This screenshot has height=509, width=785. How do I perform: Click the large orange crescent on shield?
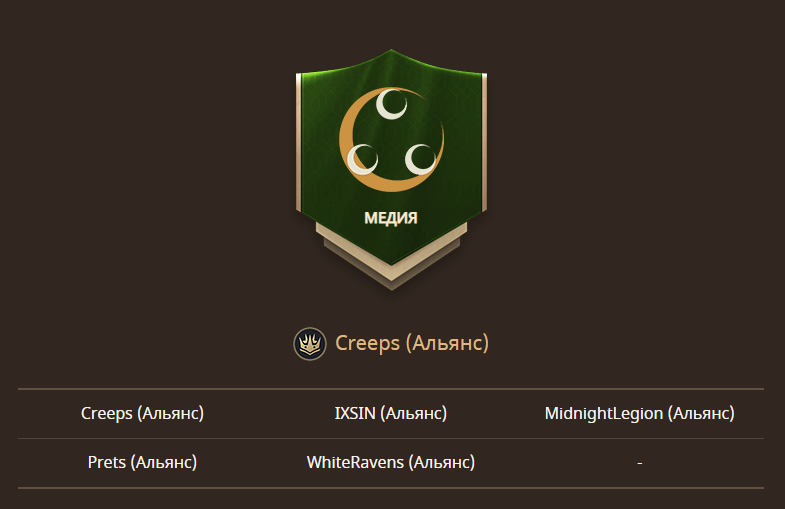[391, 140]
